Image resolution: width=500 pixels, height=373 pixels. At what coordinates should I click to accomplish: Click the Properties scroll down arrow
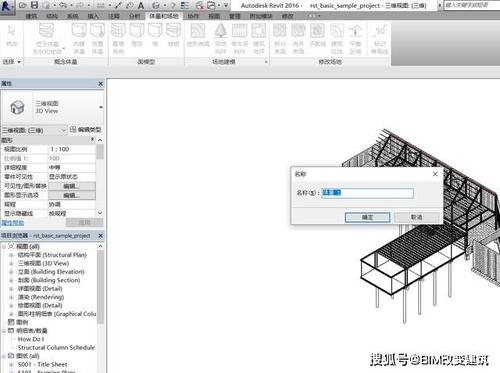click(100, 213)
